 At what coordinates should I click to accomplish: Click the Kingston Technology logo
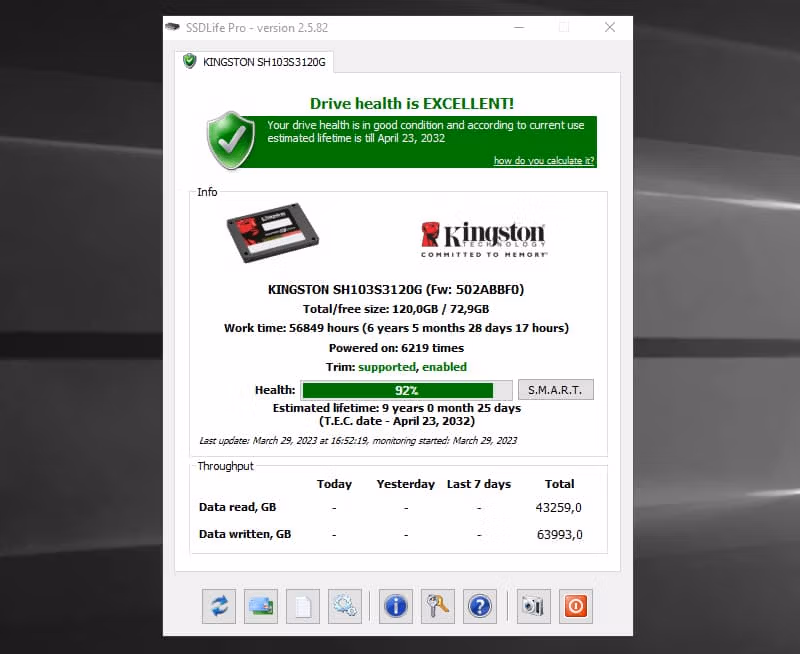[x=484, y=239]
